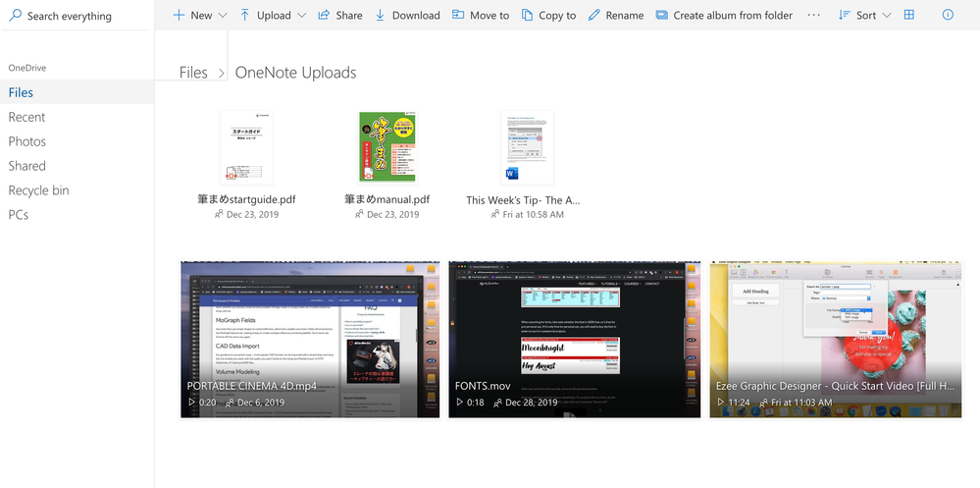
Task: Click play icon on PORTABLE CINEMA 4D.mp4
Action: [192, 403]
